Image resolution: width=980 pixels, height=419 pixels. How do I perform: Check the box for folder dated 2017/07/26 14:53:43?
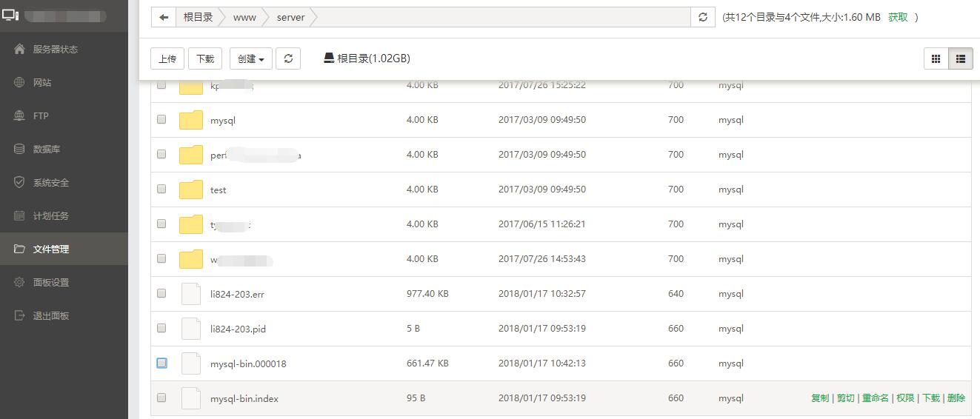point(161,258)
